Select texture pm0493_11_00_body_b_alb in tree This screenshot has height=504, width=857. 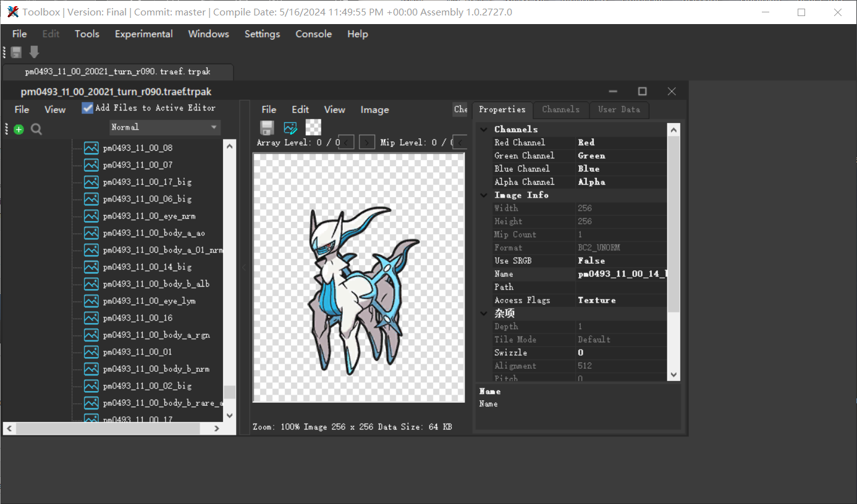click(x=156, y=284)
